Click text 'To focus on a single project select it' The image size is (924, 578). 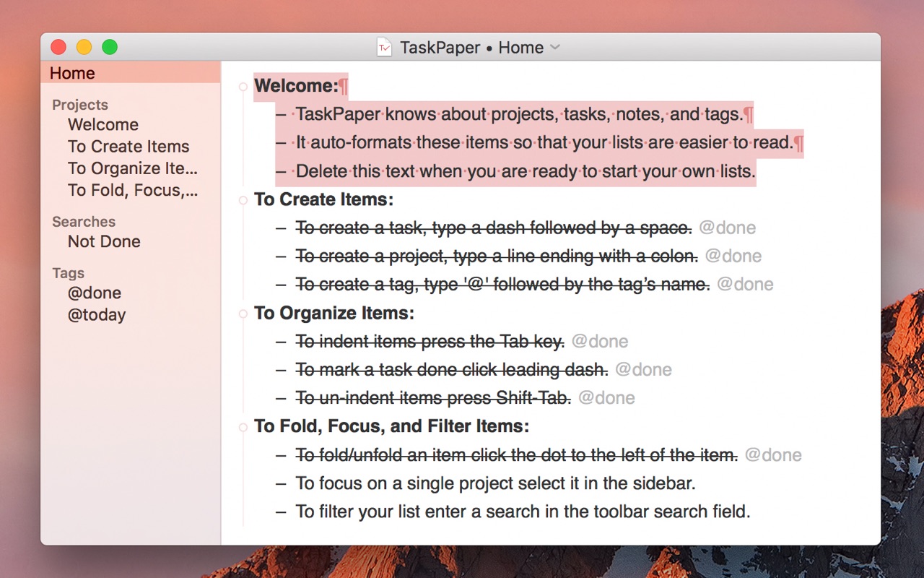coord(496,483)
